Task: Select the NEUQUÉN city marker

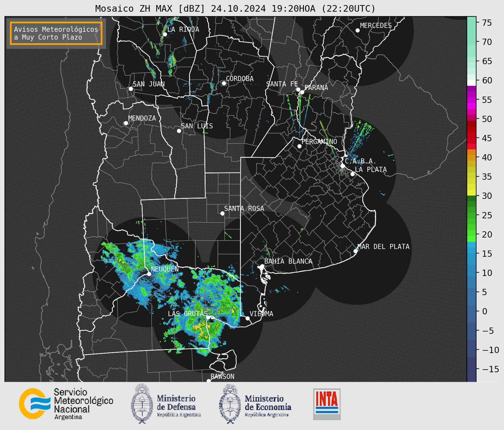Action: pos(149,274)
